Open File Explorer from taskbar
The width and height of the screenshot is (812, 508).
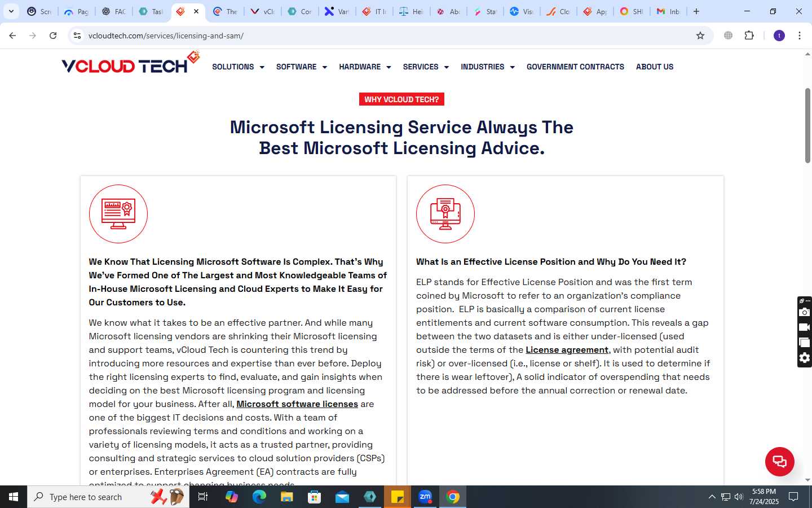[286, 497]
